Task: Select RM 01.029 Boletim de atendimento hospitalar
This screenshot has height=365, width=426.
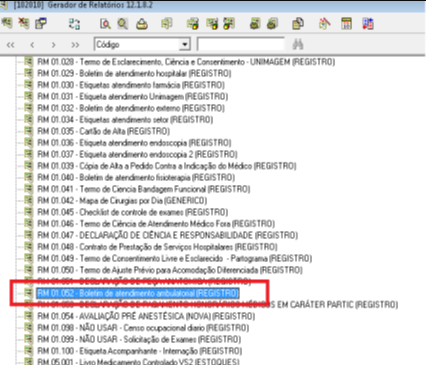Action: (x=134, y=73)
